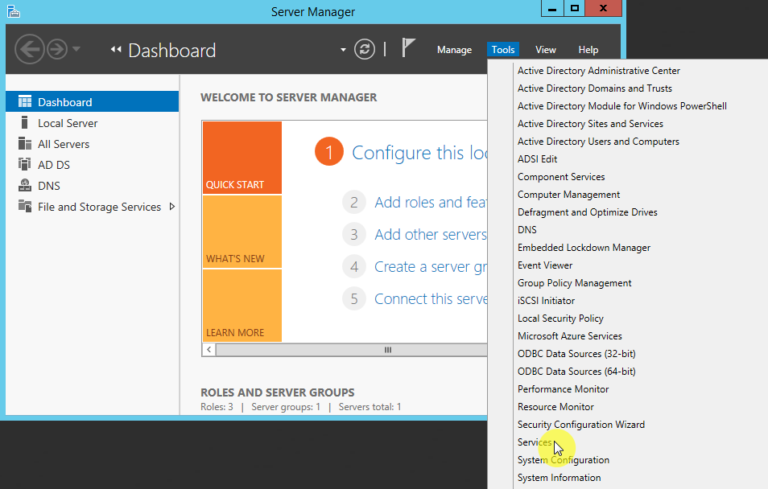Click Connect this server link
The height and width of the screenshot is (489, 768).
431,298
